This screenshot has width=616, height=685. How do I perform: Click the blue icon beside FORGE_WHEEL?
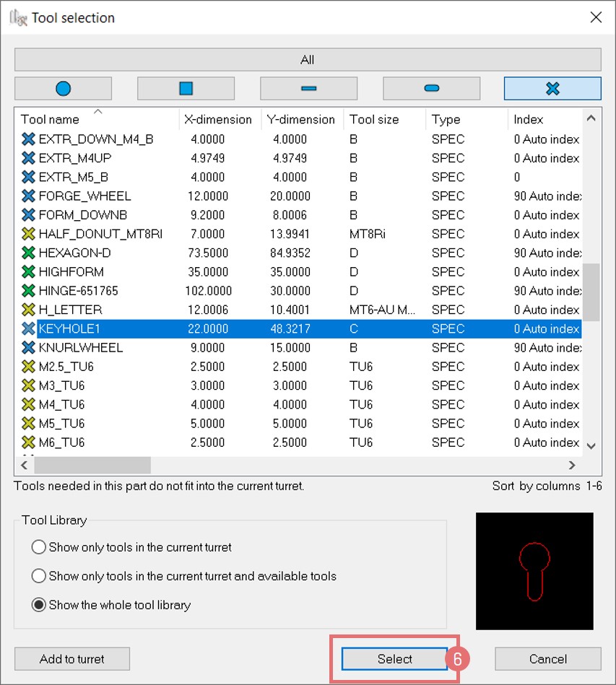click(28, 196)
